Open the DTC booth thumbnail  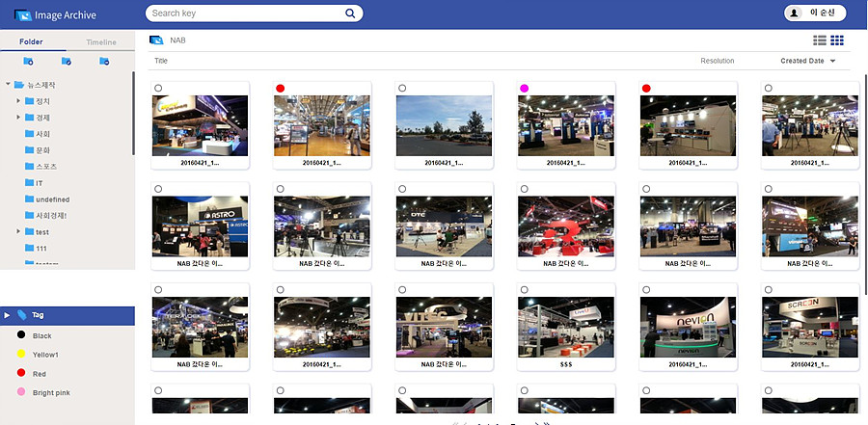[444, 226]
